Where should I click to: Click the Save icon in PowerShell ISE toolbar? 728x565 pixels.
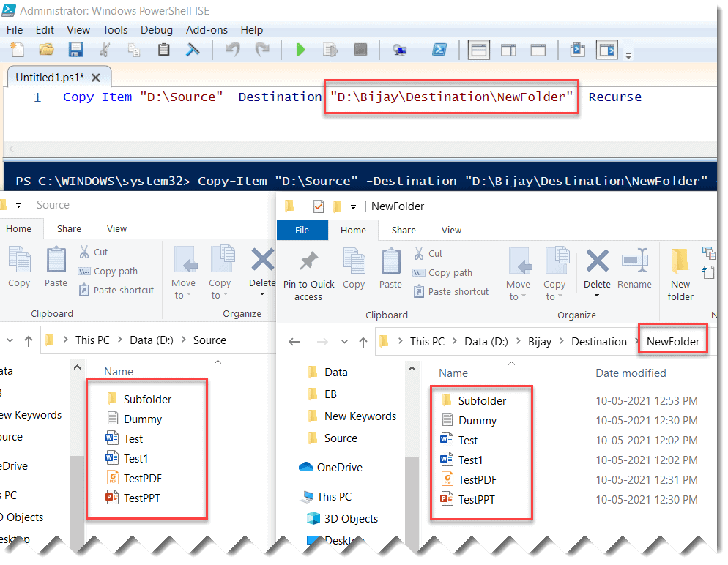pyautogui.click(x=75, y=50)
